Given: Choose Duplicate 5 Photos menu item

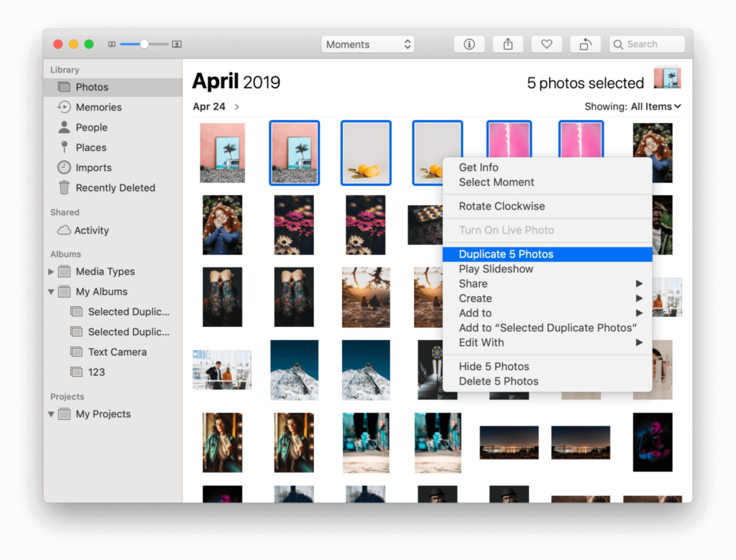Looking at the screenshot, I should [x=506, y=254].
